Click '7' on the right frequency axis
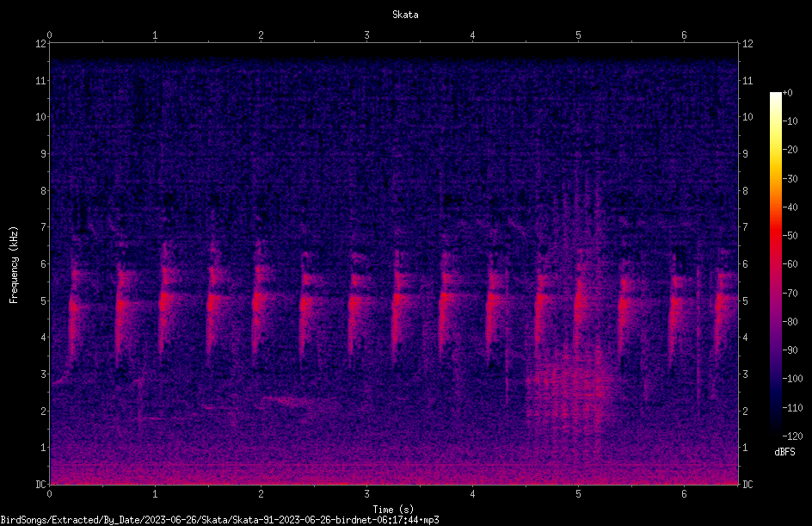The width and height of the screenshot is (812, 526). tap(745, 227)
